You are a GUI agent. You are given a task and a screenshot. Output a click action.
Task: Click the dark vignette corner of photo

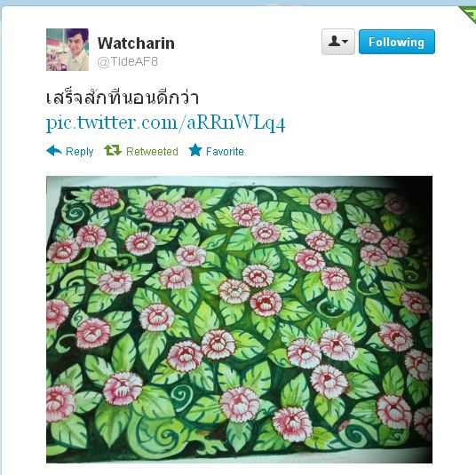(x=417, y=190)
